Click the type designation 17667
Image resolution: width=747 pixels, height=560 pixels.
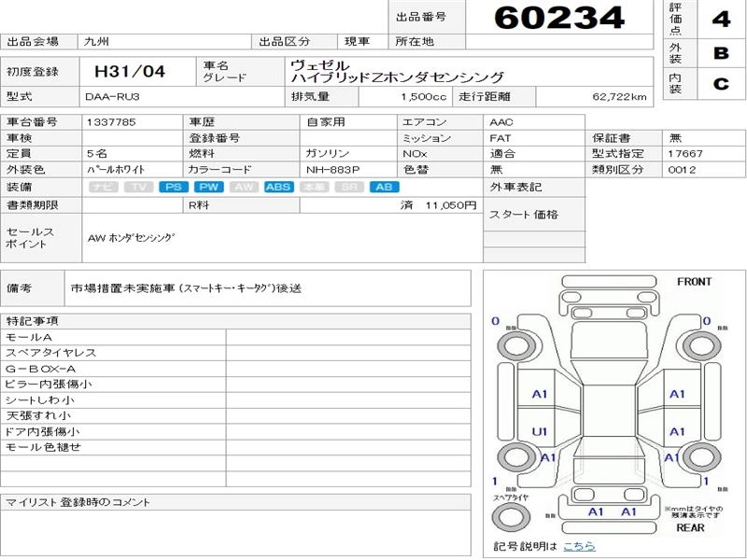pyautogui.click(x=685, y=154)
